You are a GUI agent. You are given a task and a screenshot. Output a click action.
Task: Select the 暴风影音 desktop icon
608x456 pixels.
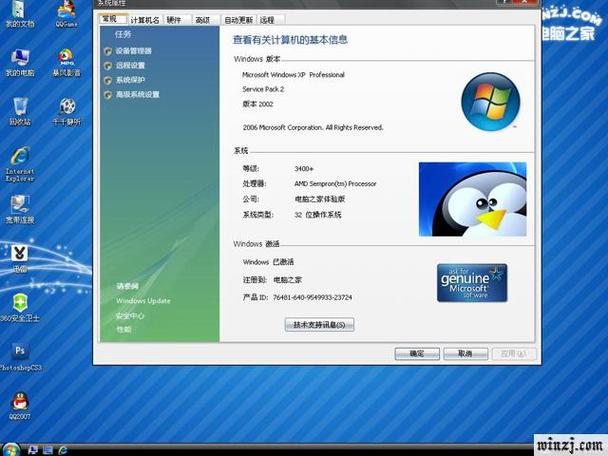tap(66, 63)
